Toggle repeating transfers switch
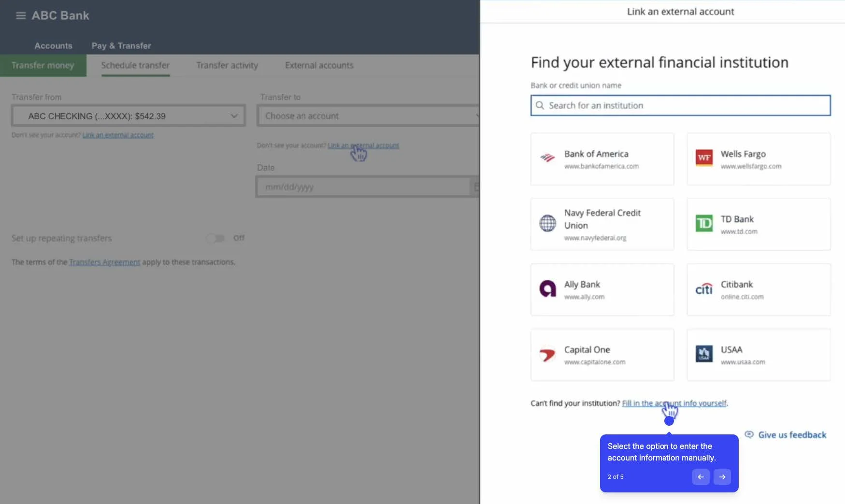This screenshot has width=845, height=504. pyautogui.click(x=215, y=238)
